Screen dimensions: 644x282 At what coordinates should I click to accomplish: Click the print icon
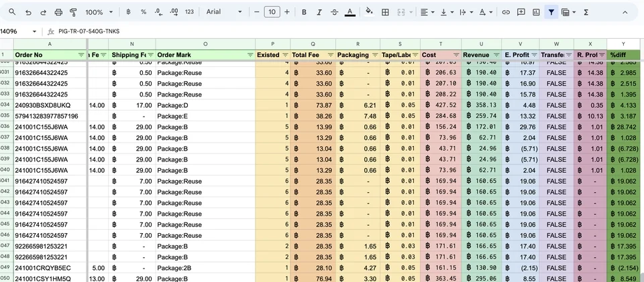click(x=58, y=12)
